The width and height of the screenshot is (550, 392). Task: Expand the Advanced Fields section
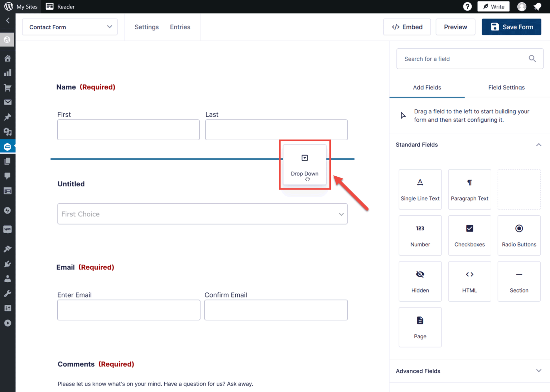pos(539,371)
